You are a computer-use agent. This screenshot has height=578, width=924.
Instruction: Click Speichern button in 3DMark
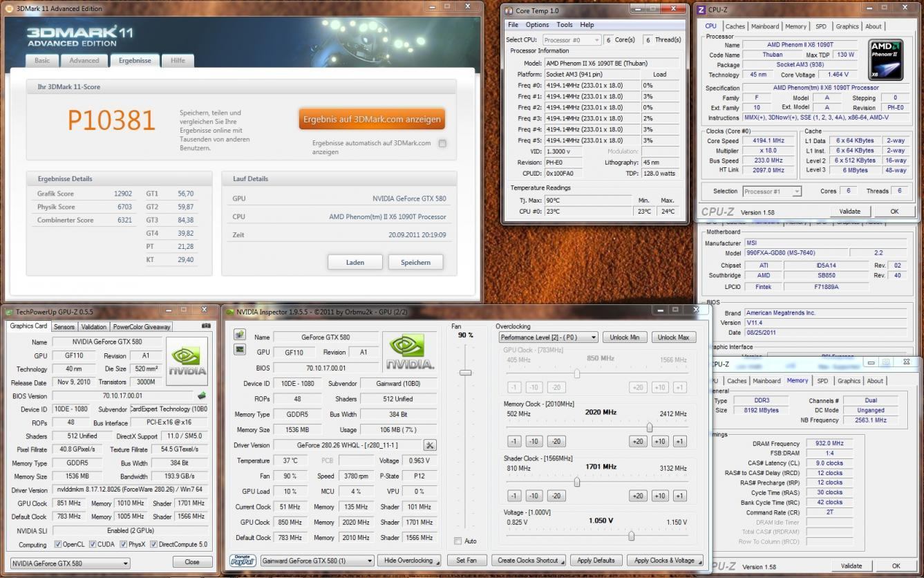pyautogui.click(x=415, y=262)
